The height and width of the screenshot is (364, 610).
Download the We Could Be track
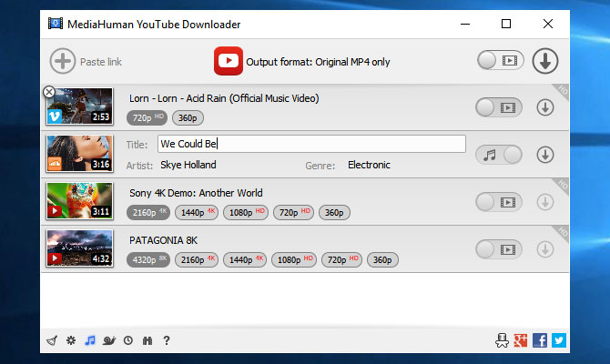point(545,155)
